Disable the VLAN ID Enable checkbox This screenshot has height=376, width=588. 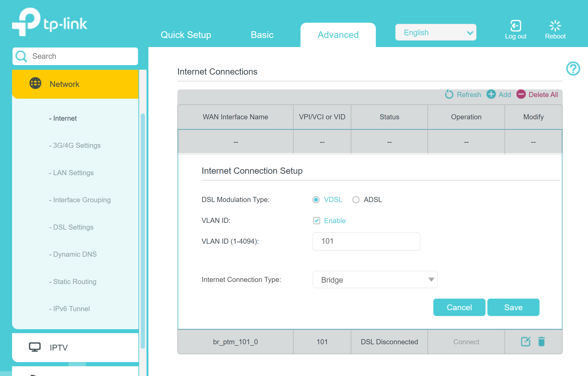pyautogui.click(x=316, y=221)
